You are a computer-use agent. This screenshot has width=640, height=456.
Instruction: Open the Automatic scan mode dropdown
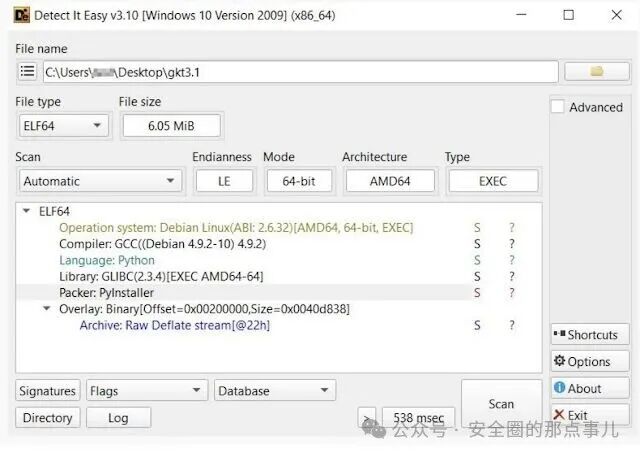pyautogui.click(x=100, y=181)
